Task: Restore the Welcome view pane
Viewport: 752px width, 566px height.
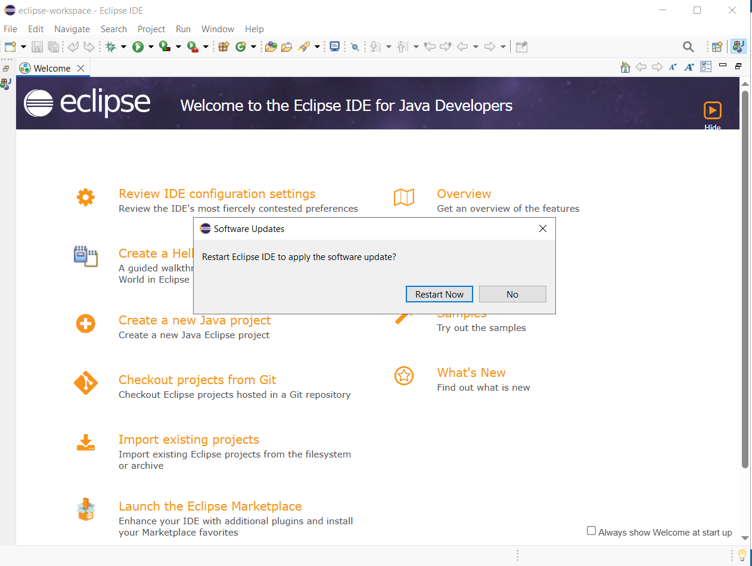Action: click(x=738, y=66)
